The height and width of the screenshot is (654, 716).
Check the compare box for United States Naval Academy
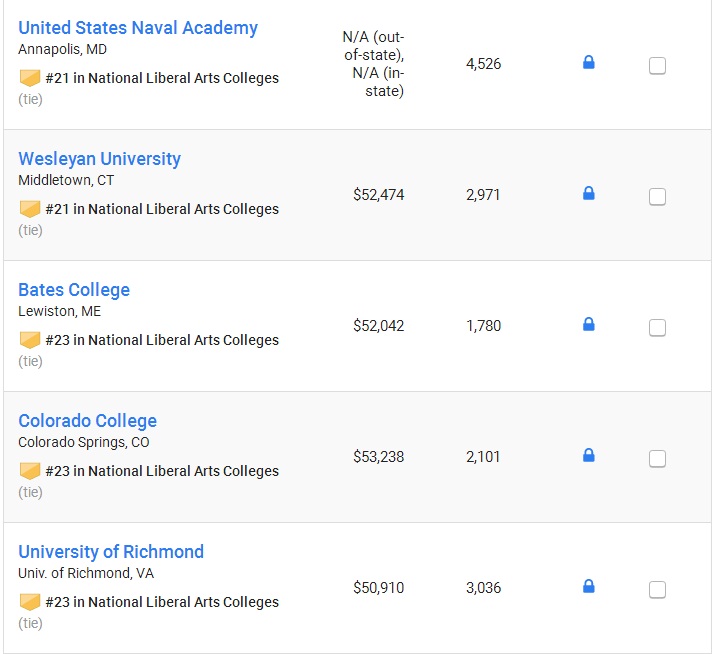click(x=657, y=66)
